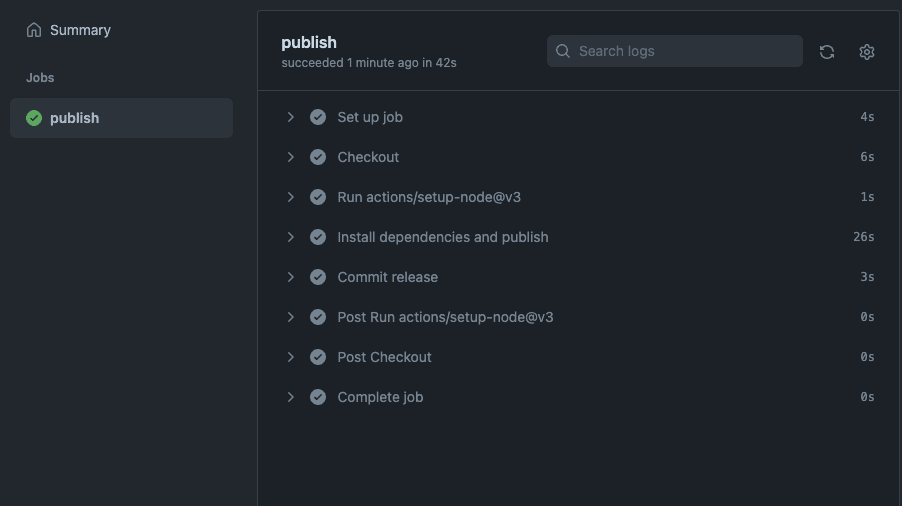
Task: Select the publish job in sidebar
Action: pos(75,118)
